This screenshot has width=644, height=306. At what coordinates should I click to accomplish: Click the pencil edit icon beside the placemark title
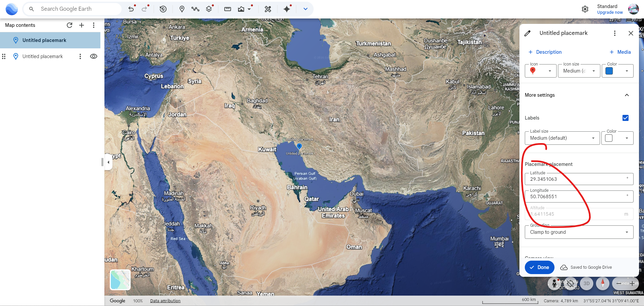(x=528, y=33)
